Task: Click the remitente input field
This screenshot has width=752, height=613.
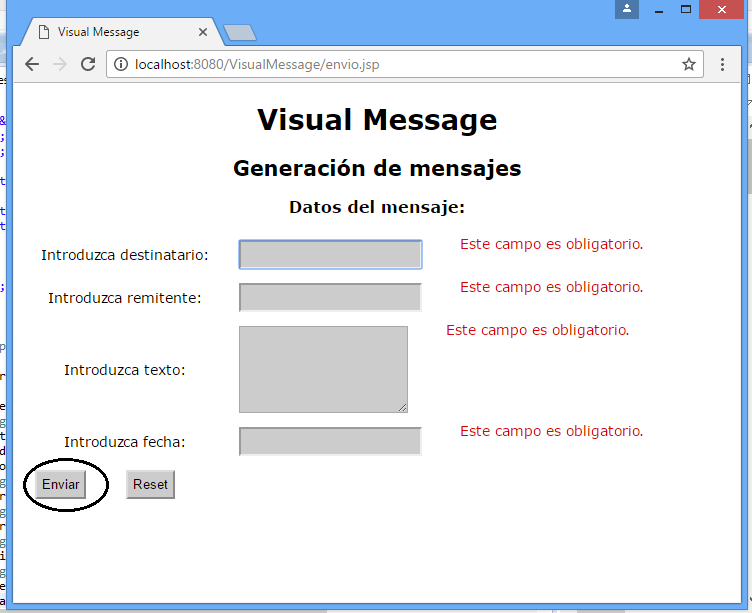Action: click(330, 297)
